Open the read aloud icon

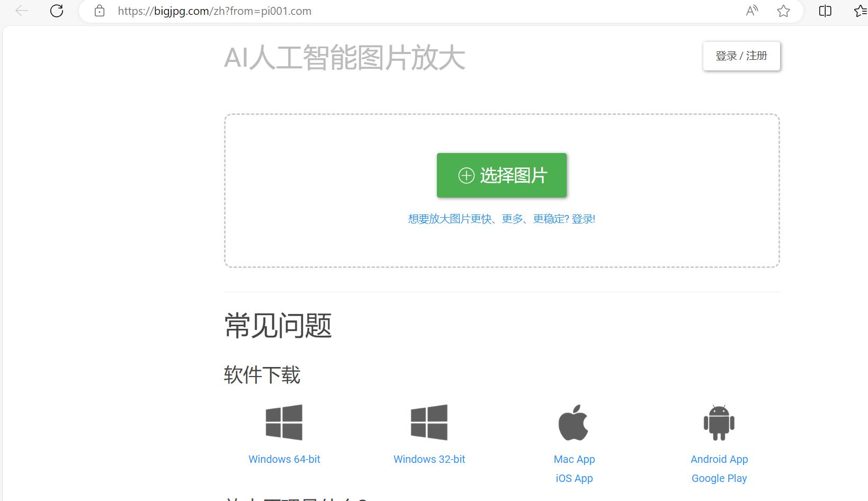[x=752, y=11]
